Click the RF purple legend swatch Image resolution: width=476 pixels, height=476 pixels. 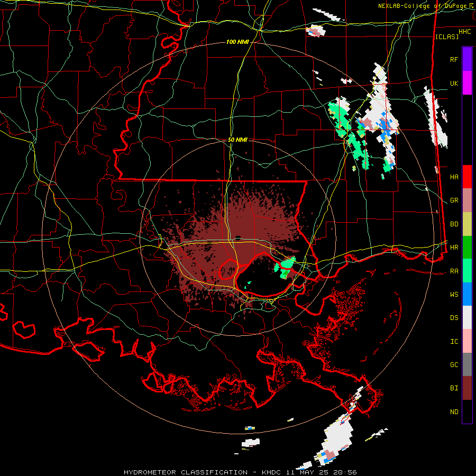[467, 59]
